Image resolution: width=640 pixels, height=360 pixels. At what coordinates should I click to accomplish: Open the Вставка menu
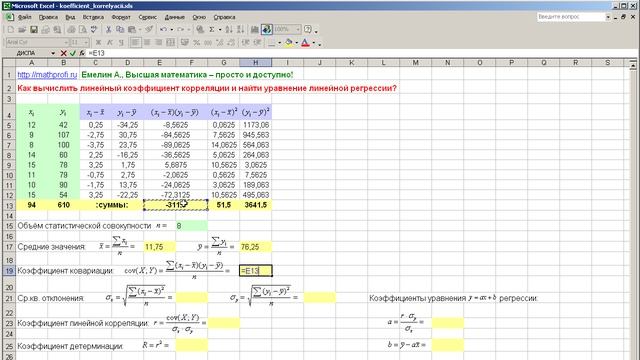coord(93,17)
